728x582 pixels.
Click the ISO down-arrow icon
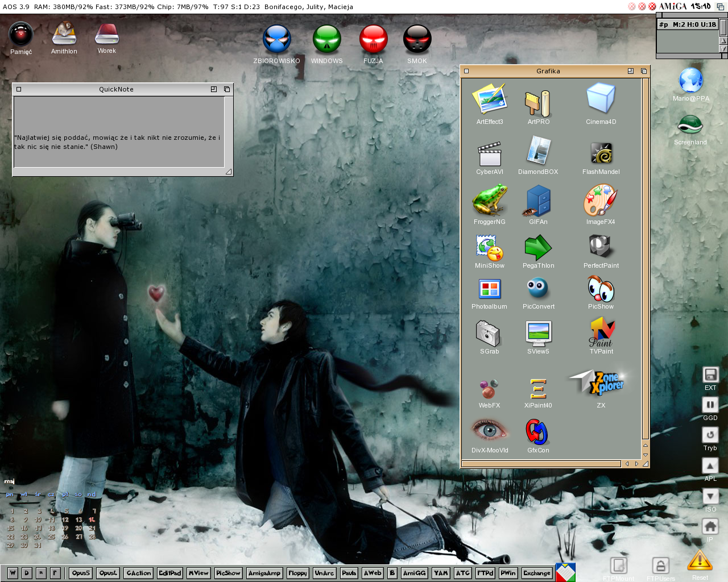pyautogui.click(x=710, y=496)
